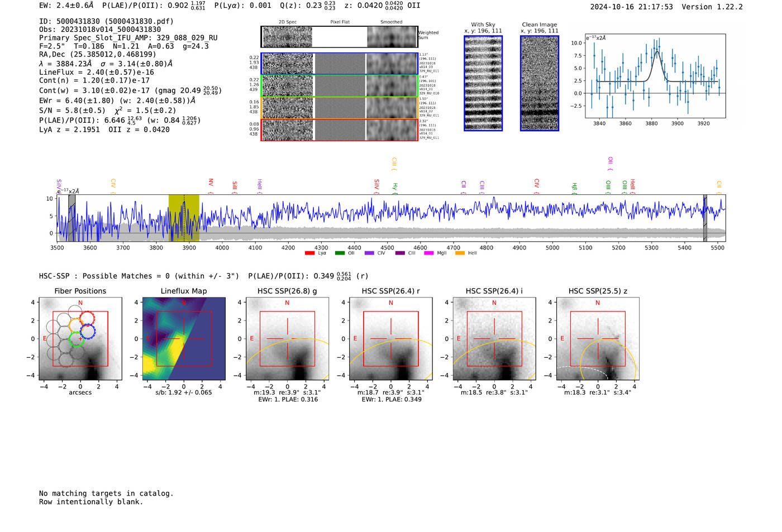Click the purple CIV legend swatch

pos(369,253)
